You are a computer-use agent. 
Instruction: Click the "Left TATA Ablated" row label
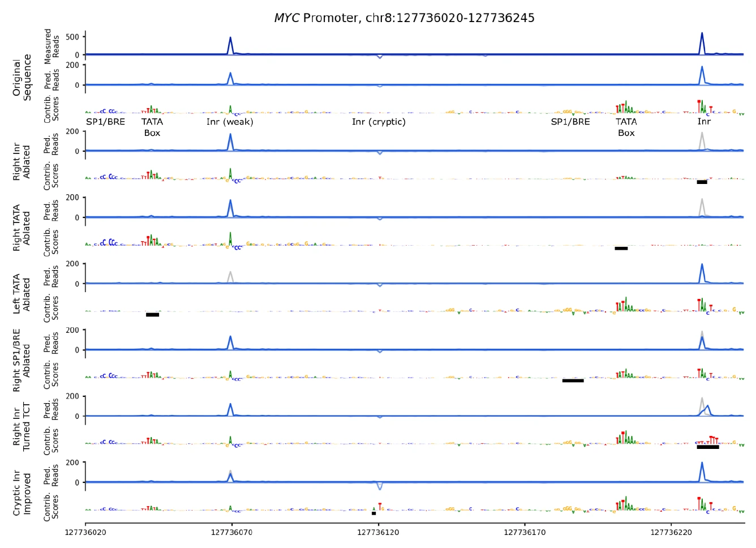(x=22, y=294)
